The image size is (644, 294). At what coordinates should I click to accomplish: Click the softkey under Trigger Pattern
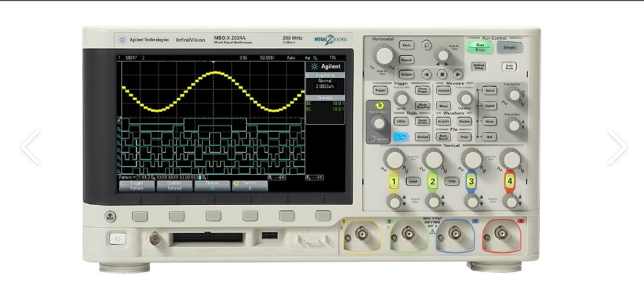[x=140, y=216]
